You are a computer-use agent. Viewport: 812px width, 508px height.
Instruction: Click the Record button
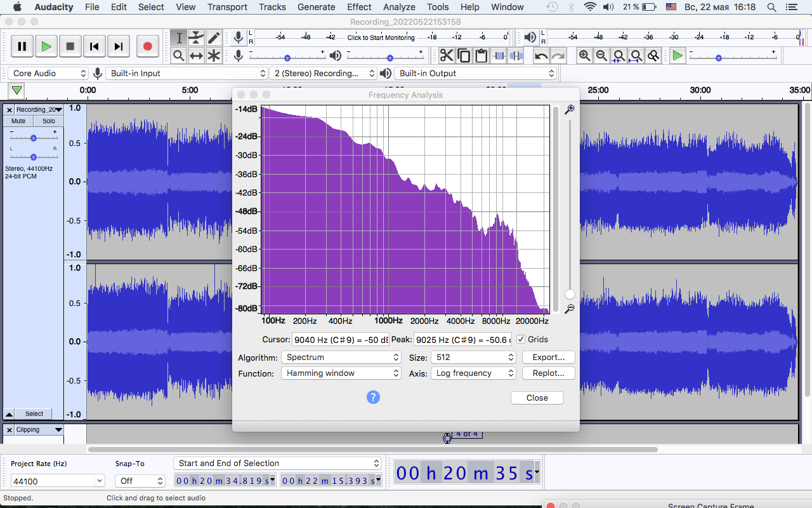pos(147,46)
